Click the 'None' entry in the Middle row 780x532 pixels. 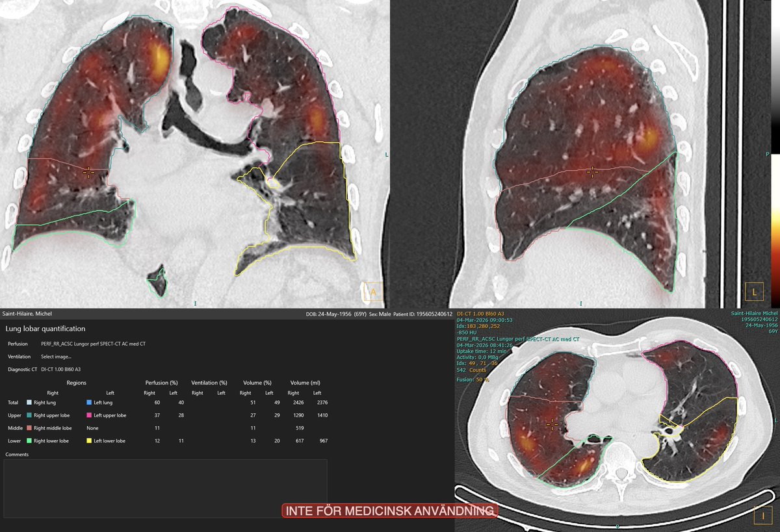point(92,428)
